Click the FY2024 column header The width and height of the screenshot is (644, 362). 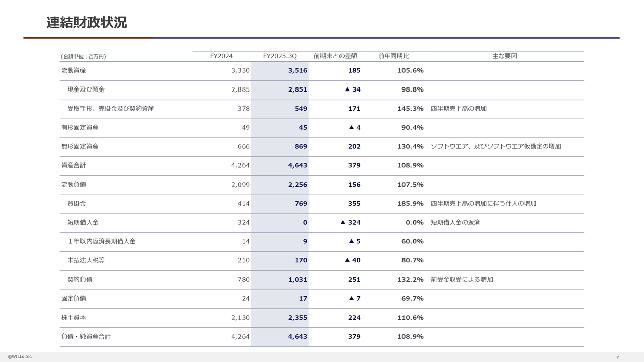click(221, 56)
